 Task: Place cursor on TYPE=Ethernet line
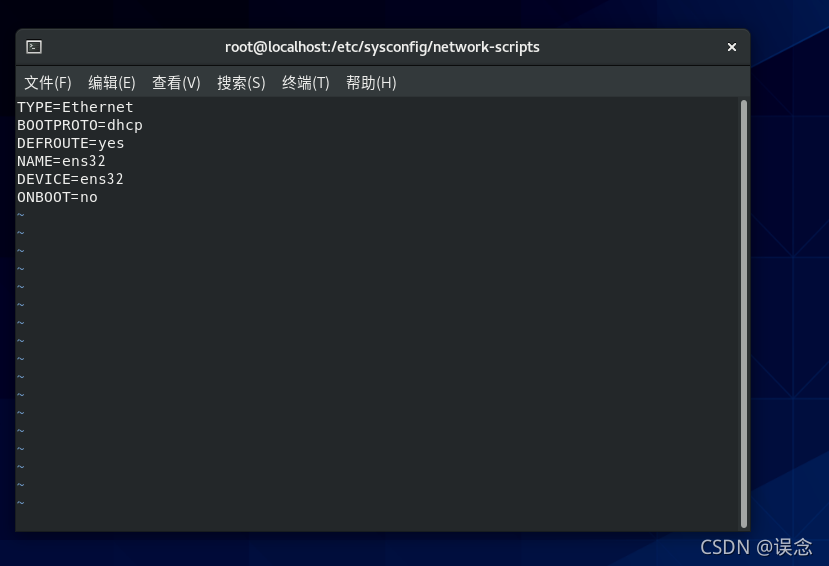coord(75,107)
